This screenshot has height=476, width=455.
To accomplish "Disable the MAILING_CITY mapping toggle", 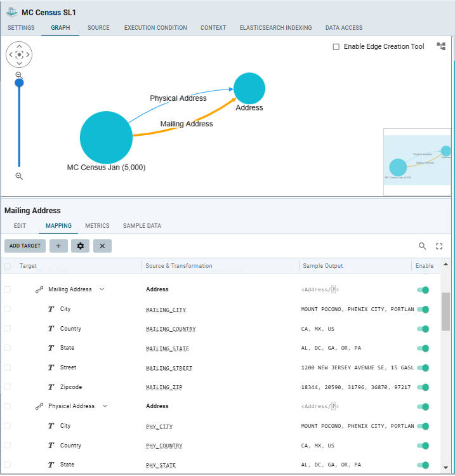I will (x=423, y=310).
